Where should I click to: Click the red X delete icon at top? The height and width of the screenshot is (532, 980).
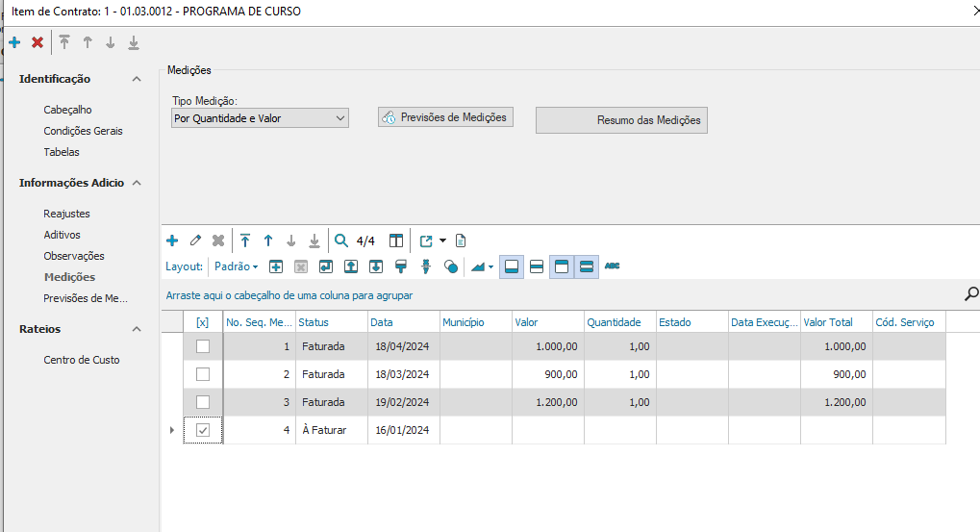tap(38, 42)
